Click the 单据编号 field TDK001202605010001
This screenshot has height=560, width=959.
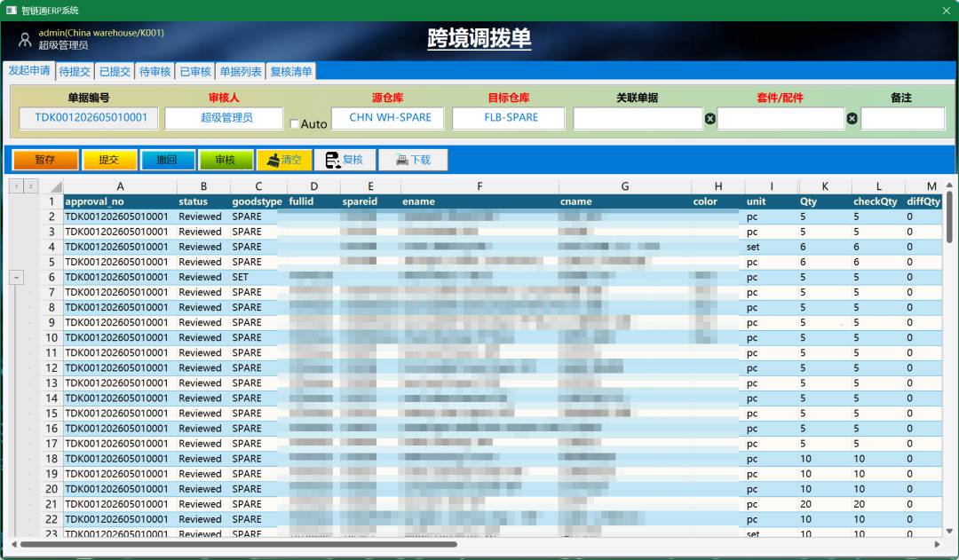point(90,118)
